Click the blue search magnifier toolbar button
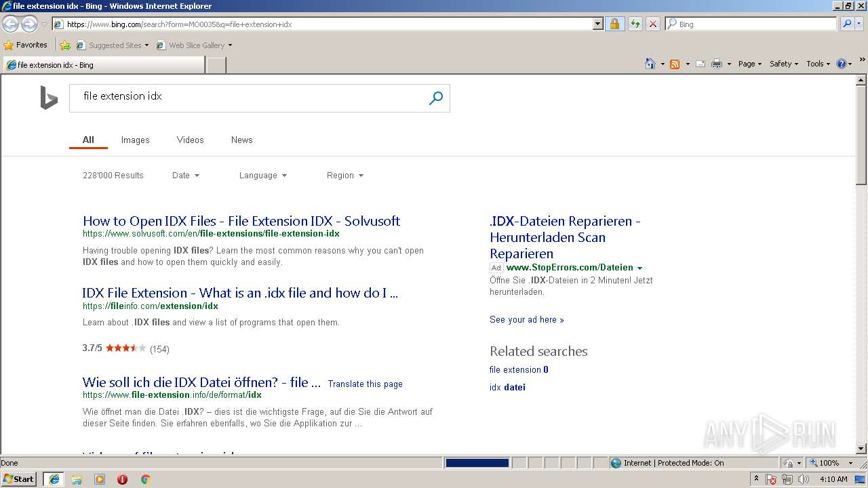 (847, 24)
